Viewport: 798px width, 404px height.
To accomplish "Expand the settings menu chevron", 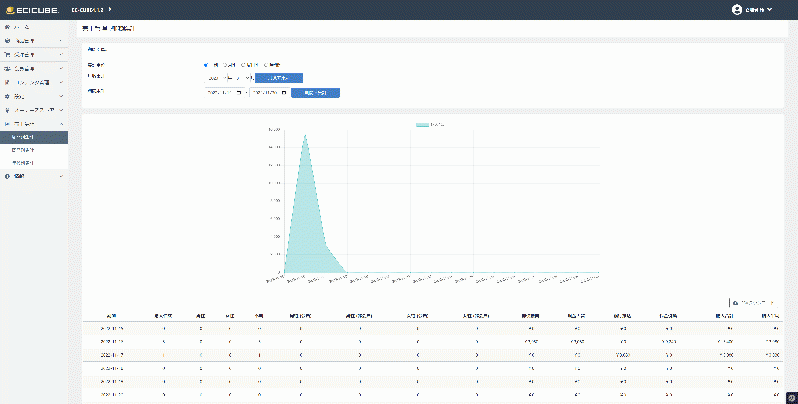I will pyautogui.click(x=61, y=96).
